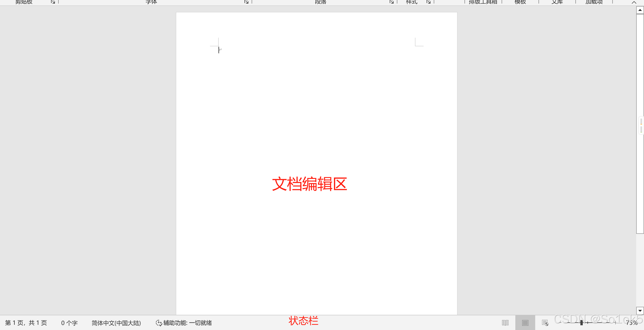644x330 pixels.
Task: Click the scroll down arrow
Action: tap(640, 311)
